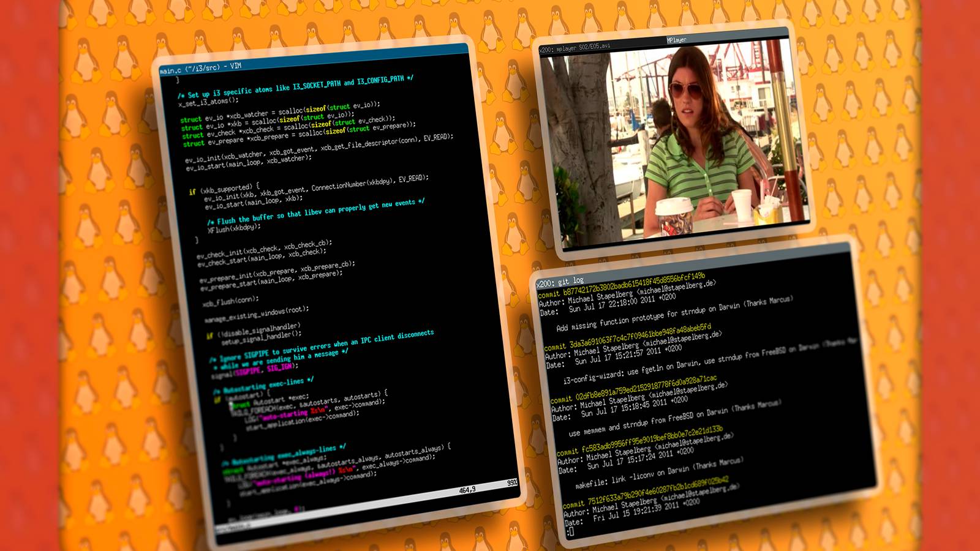Select commit hash starting 02dfb8e891a
Screen dimensions: 980x551
click(x=646, y=389)
